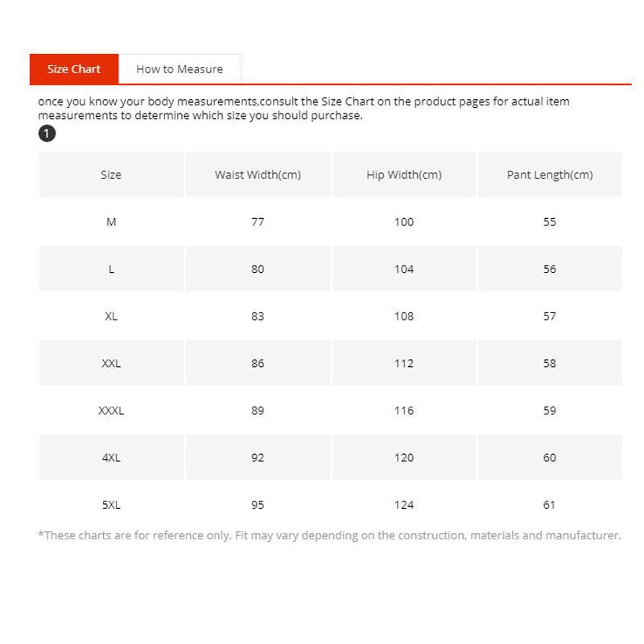
Task: Click hip width value 124
Action: pos(404,505)
